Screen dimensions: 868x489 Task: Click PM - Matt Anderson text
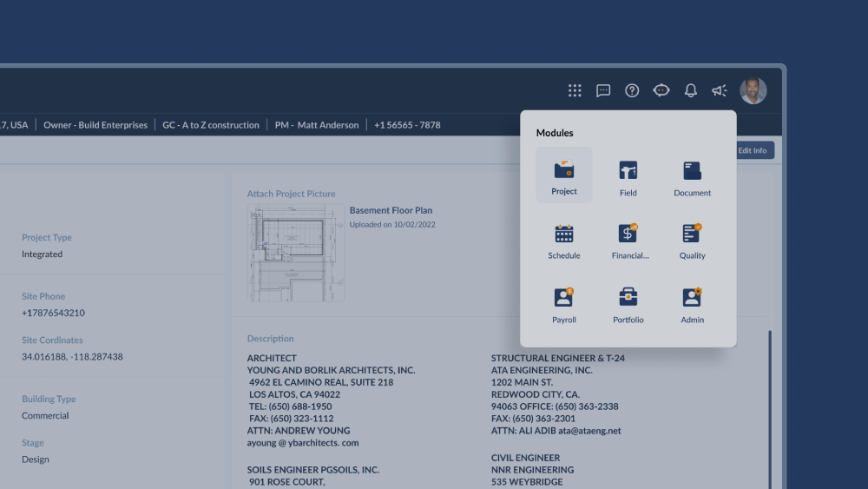[317, 124]
